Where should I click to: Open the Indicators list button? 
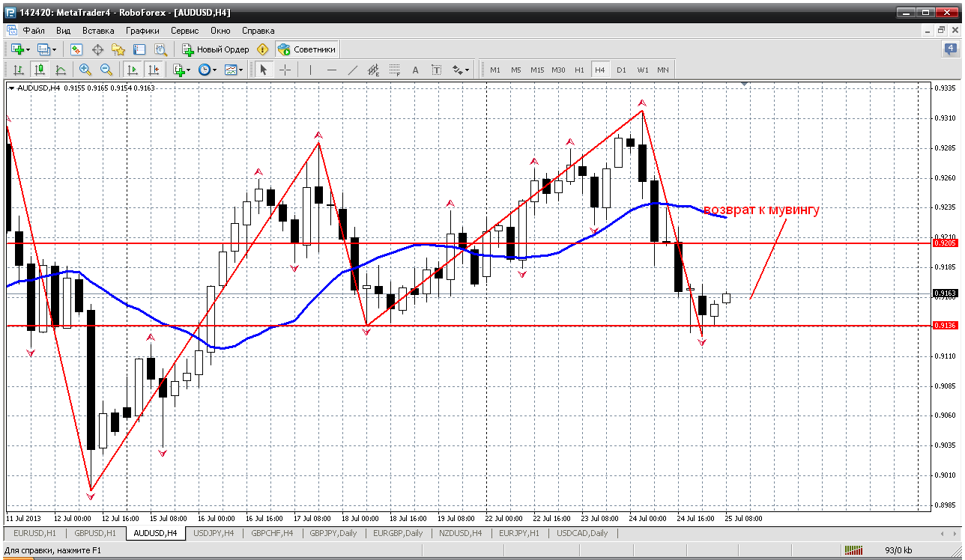click(x=178, y=70)
